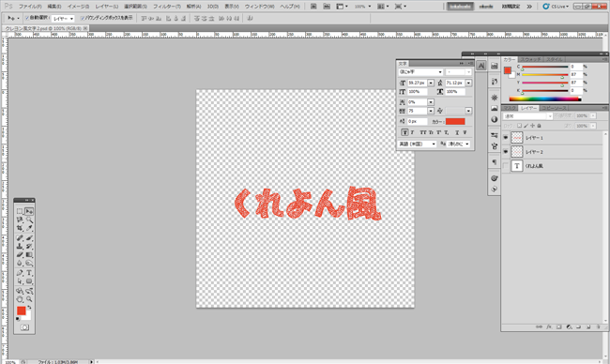Image resolution: width=610 pixels, height=364 pixels.
Task: Toggle lock position in Layers panel
Action: (533, 126)
